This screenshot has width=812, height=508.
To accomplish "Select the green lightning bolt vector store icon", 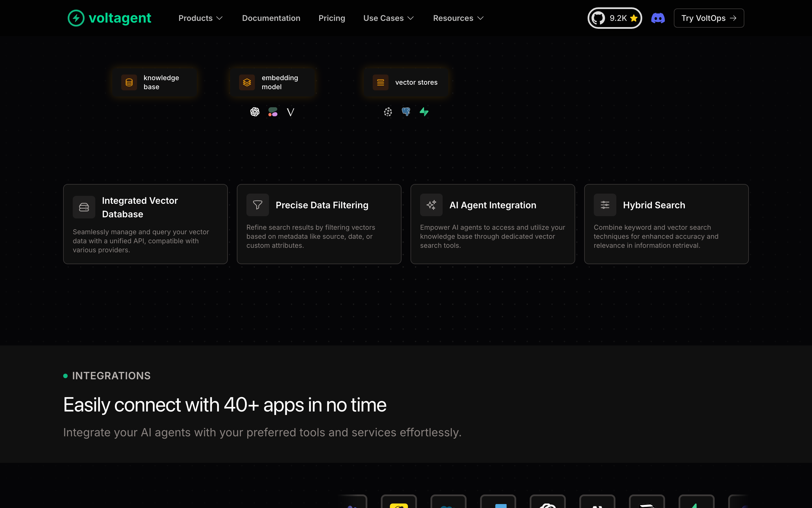I will click(x=424, y=112).
